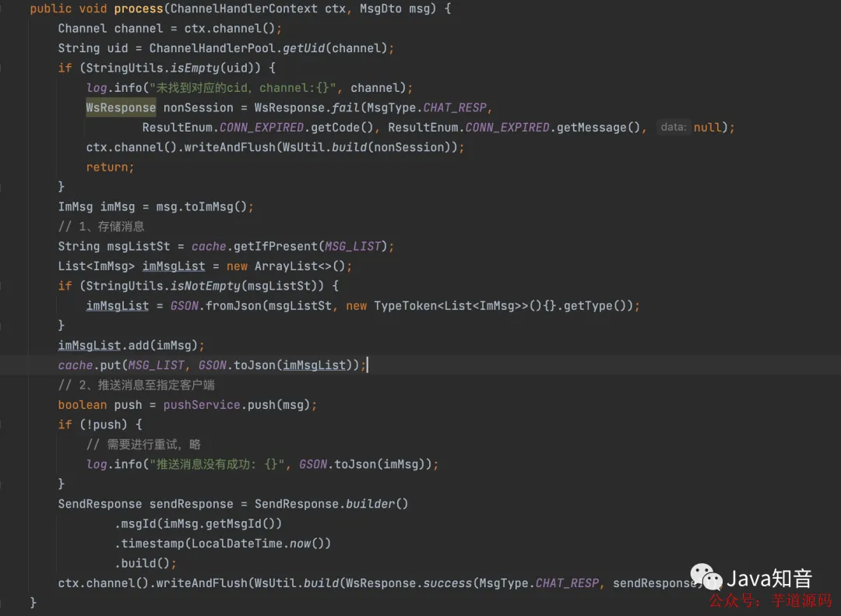Screen dimensions: 841x616
Task: Click the getMessage() method call
Action: 599,128
